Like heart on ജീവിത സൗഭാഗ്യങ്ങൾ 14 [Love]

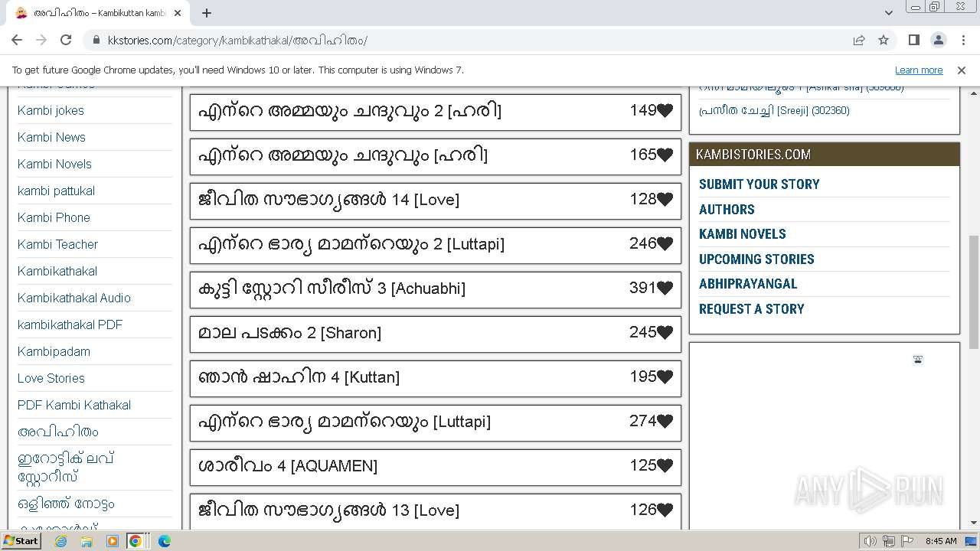665,199
